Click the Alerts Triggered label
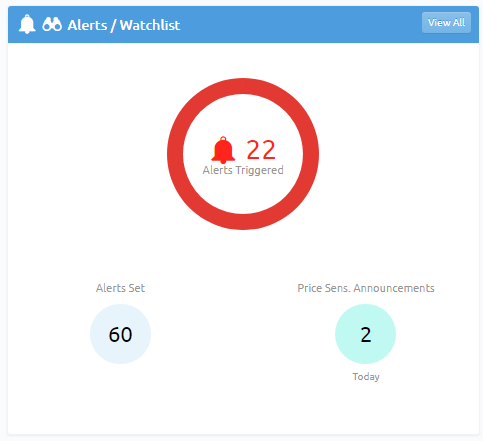Image resolution: width=483 pixels, height=441 pixels. point(243,170)
